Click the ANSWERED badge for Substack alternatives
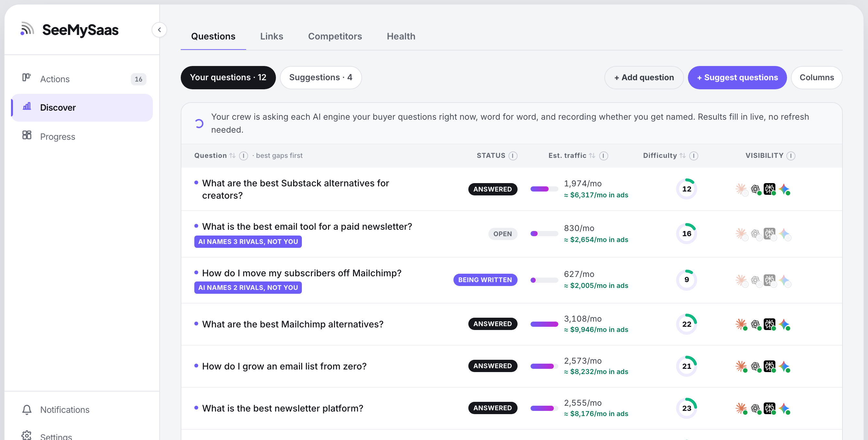 493,189
